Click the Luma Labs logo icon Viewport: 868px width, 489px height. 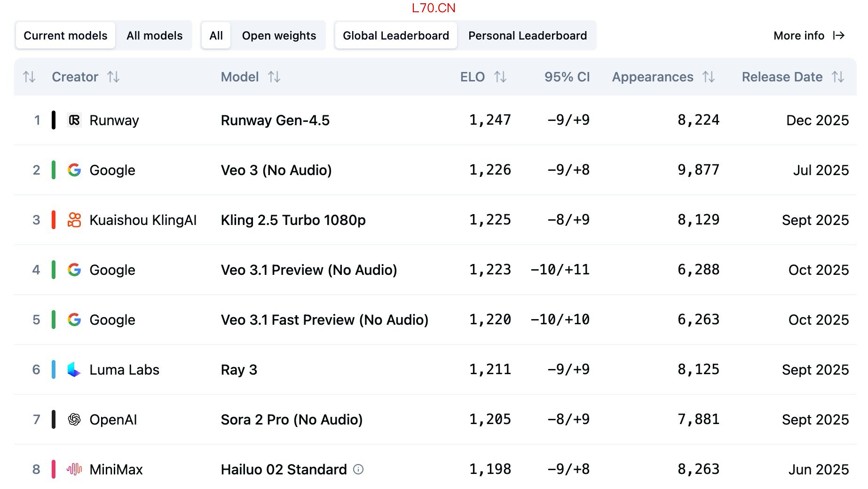pyautogui.click(x=74, y=369)
